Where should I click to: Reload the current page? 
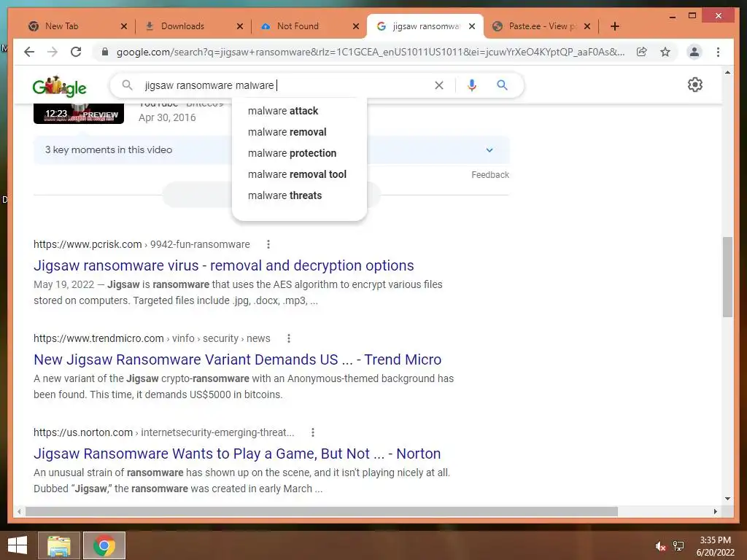click(76, 52)
